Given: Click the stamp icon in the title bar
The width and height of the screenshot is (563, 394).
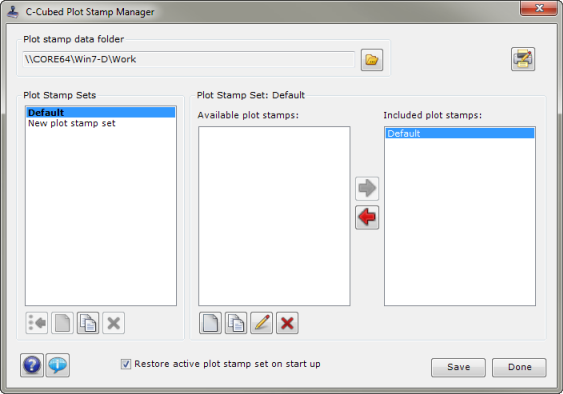Looking at the screenshot, I should tap(13, 12).
